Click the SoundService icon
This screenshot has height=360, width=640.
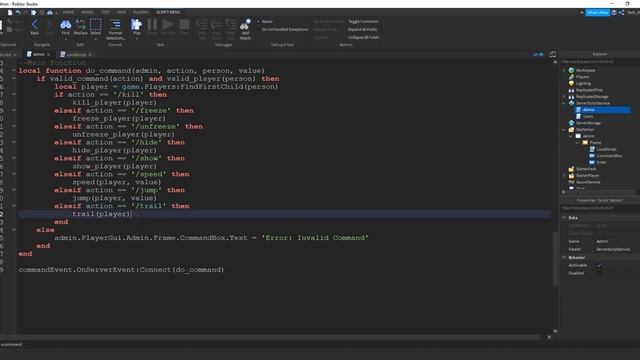[571, 182]
